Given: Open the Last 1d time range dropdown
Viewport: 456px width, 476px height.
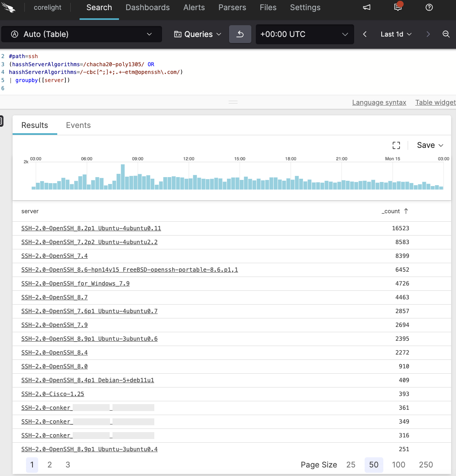Looking at the screenshot, I should click(395, 35).
